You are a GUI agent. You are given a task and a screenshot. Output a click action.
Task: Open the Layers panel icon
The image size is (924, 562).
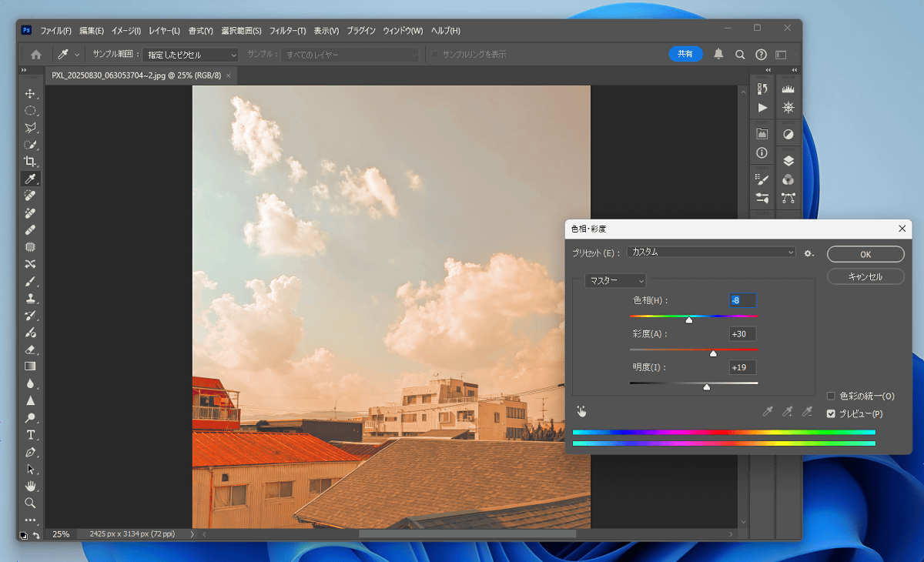[788, 161]
